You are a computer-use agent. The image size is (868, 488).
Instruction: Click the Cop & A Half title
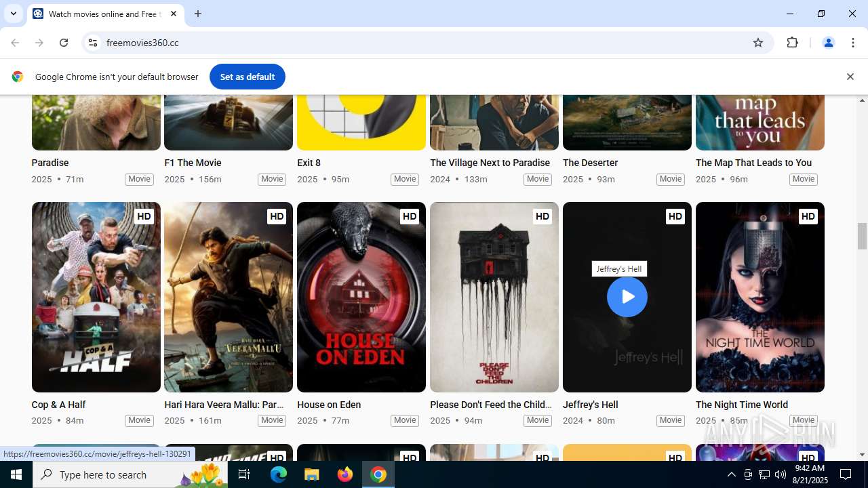click(x=58, y=405)
